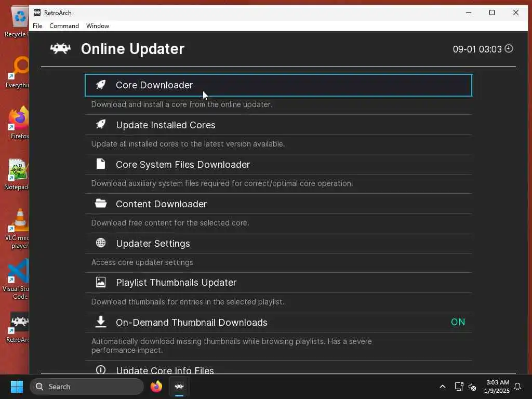Click the globe icon beside Updater Settings
Viewport: 532px width, 399px height.
101,243
